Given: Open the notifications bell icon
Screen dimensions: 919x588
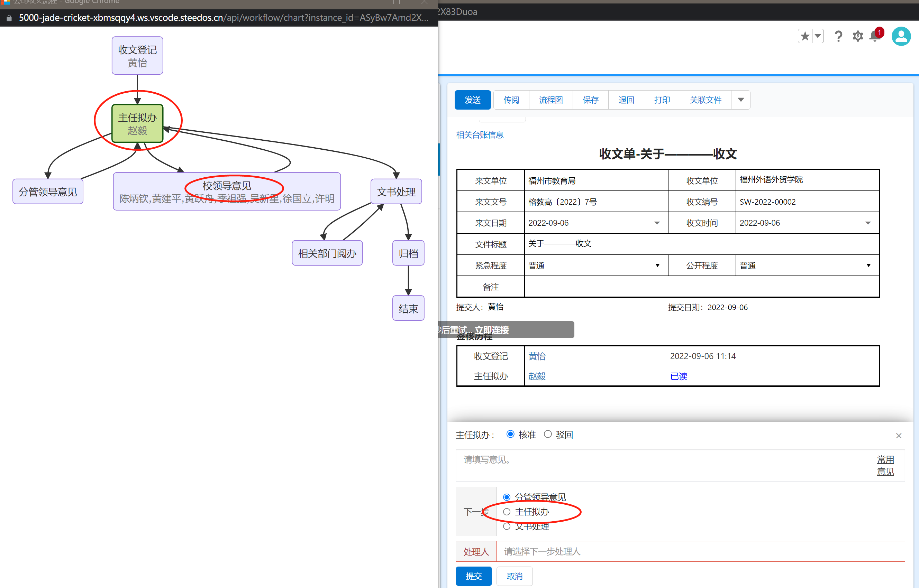Looking at the screenshot, I should (875, 36).
